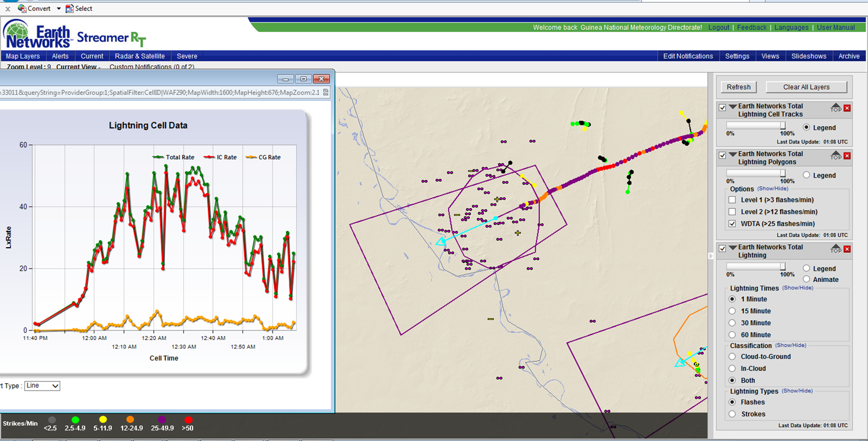Click the Clear All Layers button
The width and height of the screenshot is (868, 441).
[x=806, y=87]
